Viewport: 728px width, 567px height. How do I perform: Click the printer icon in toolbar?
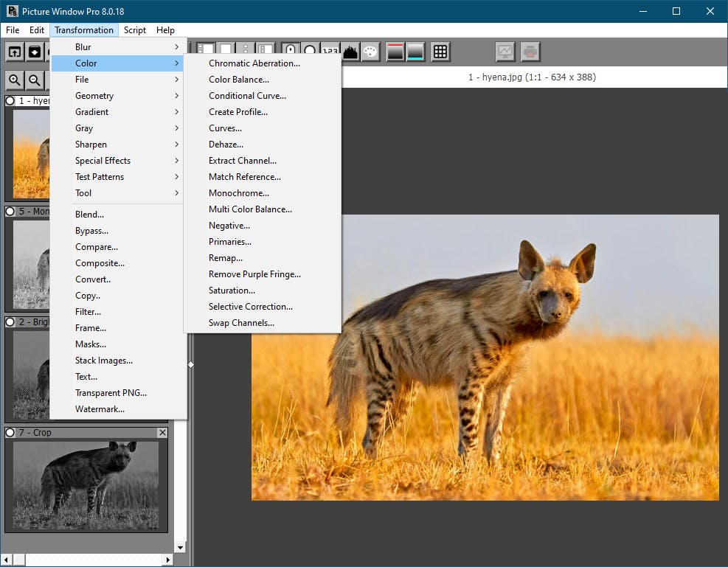pos(530,52)
